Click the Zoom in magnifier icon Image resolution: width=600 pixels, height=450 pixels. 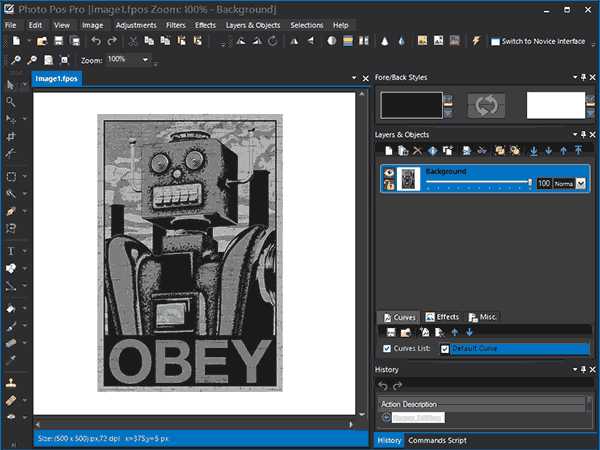click(x=16, y=60)
